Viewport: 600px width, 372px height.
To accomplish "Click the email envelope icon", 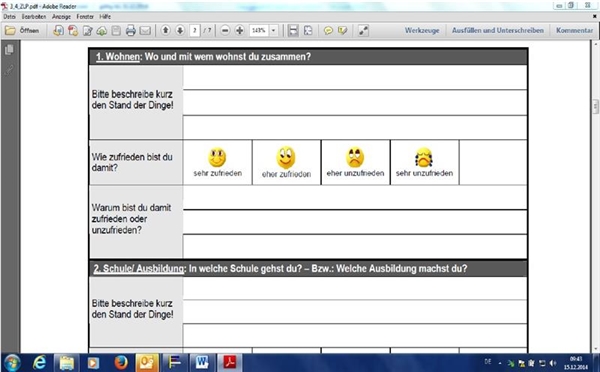I will (x=145, y=31).
